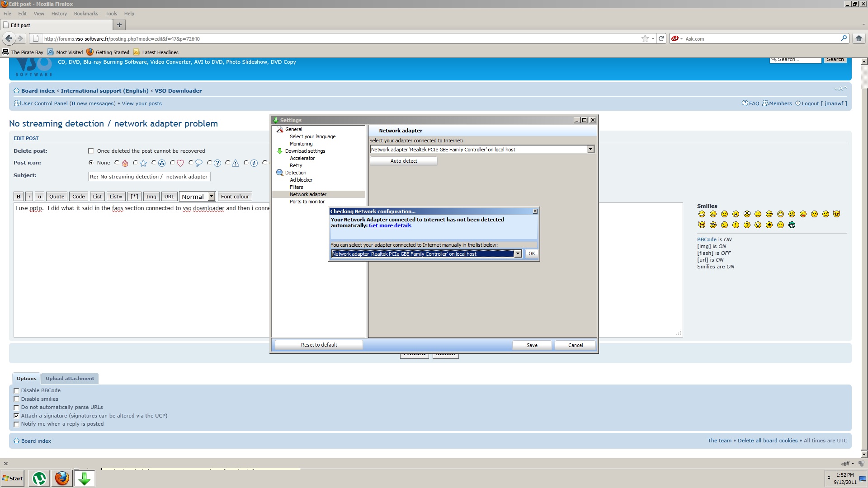Click the page scrollbar down arrow
The width and height of the screenshot is (868, 488).
click(864, 455)
